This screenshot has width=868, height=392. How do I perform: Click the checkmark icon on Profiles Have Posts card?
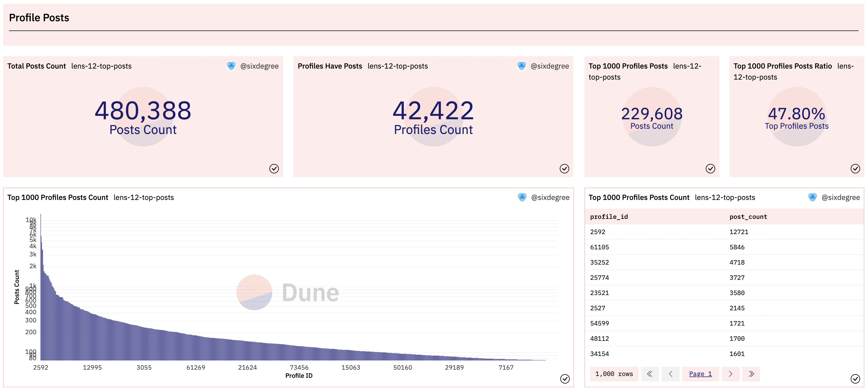click(564, 168)
